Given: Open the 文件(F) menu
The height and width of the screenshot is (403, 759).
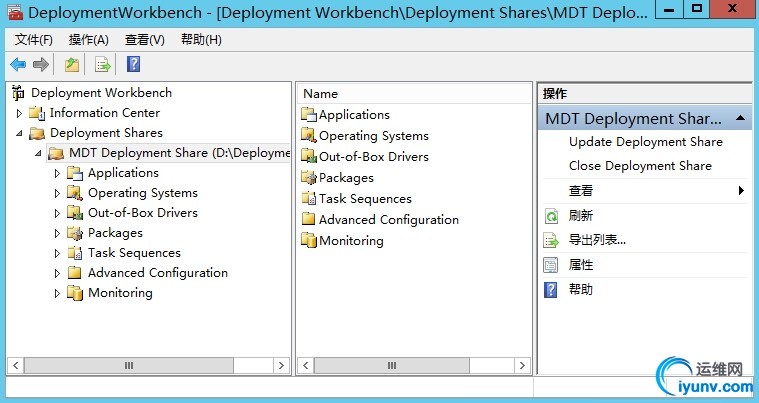Looking at the screenshot, I should pyautogui.click(x=34, y=40).
